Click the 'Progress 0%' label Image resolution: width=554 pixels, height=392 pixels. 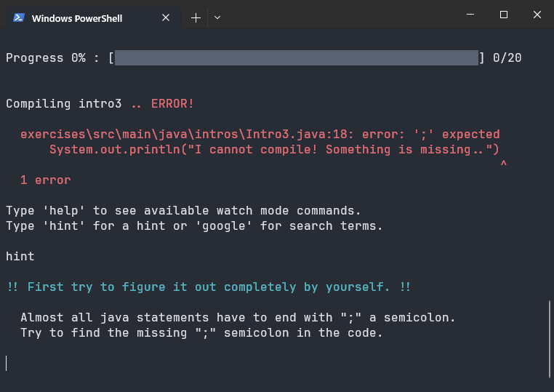coord(46,58)
